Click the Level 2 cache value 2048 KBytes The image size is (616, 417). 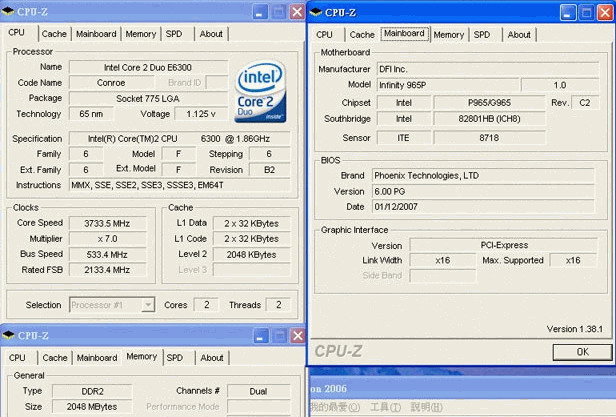coord(251,254)
